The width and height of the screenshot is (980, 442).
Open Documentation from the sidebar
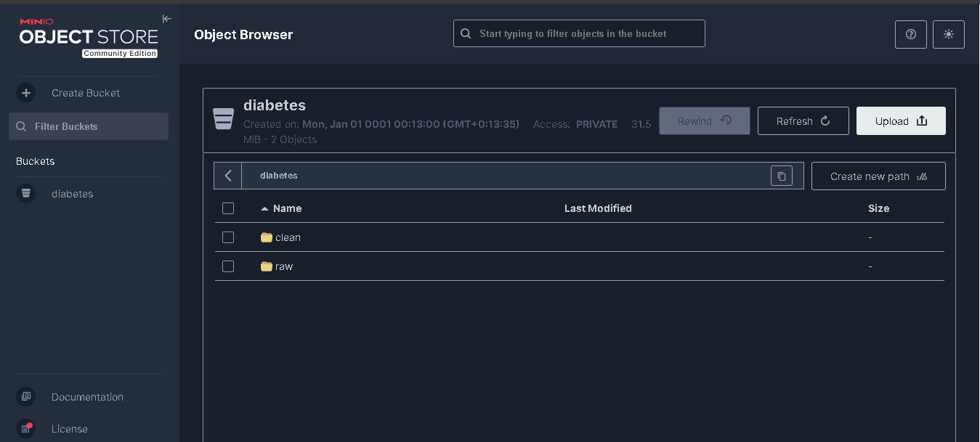pyautogui.click(x=87, y=397)
